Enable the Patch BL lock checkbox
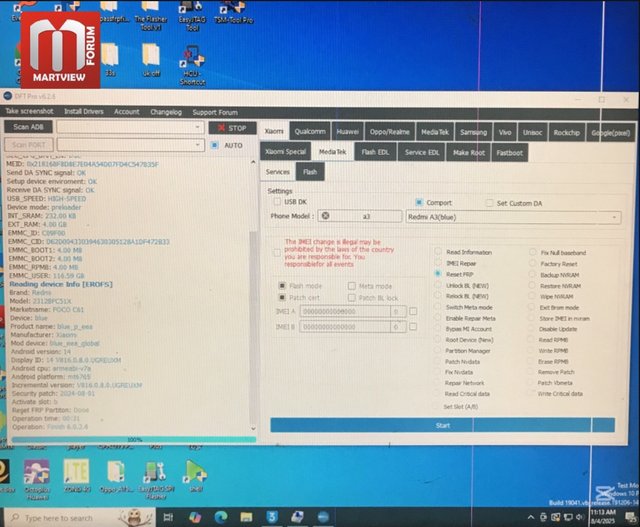Image resolution: width=640 pixels, height=527 pixels. point(351,298)
